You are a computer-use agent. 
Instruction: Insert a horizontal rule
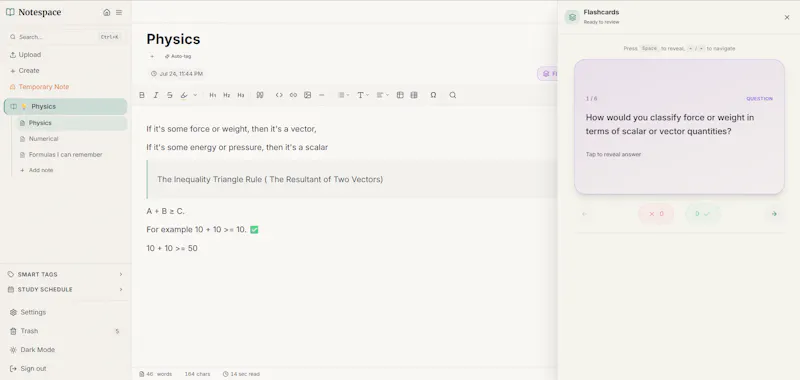pyautogui.click(x=321, y=95)
